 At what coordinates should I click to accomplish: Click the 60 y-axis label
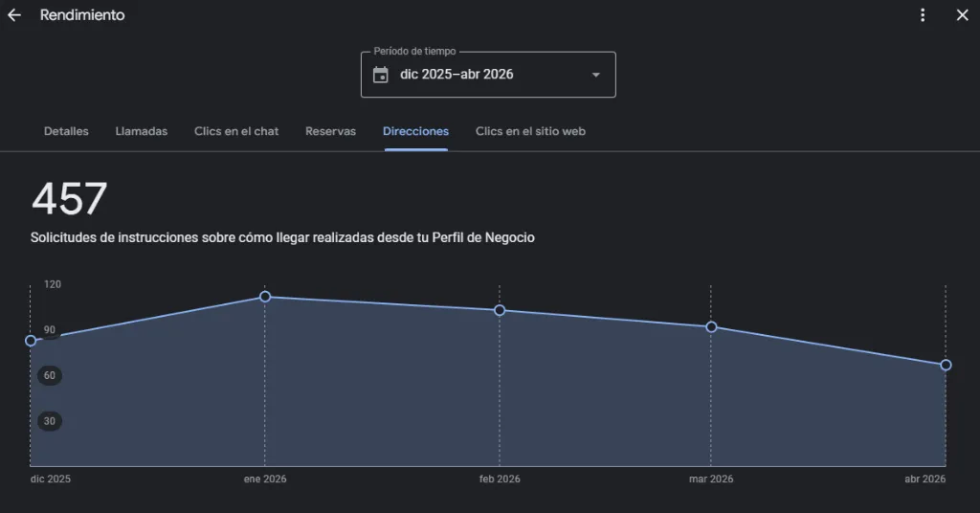point(50,375)
